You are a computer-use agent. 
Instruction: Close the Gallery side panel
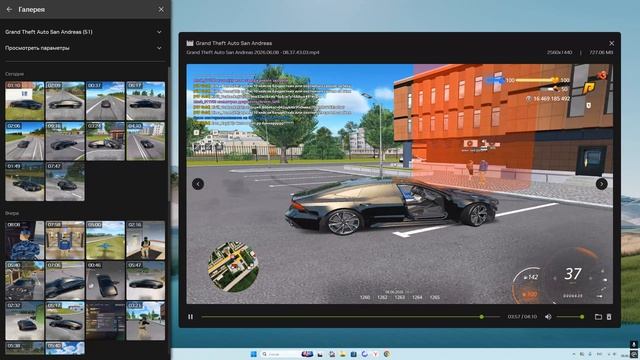coord(161,9)
